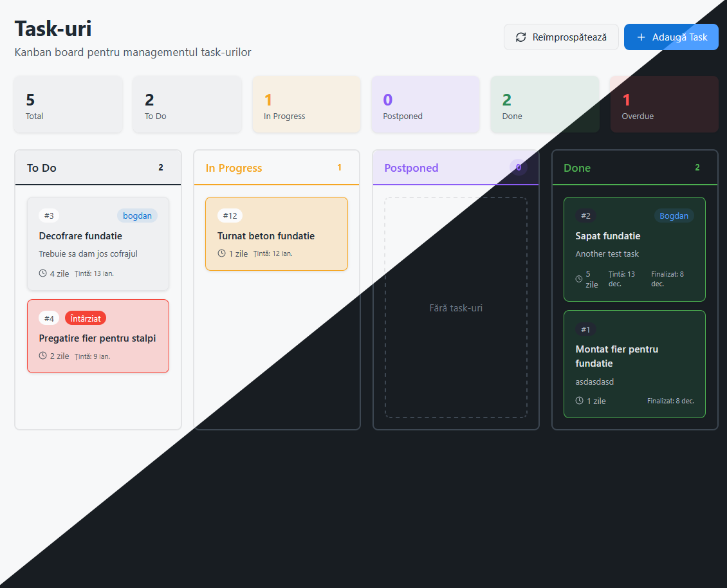Open the To Do column header
Viewport: 727px width, 588px height.
tap(98, 167)
